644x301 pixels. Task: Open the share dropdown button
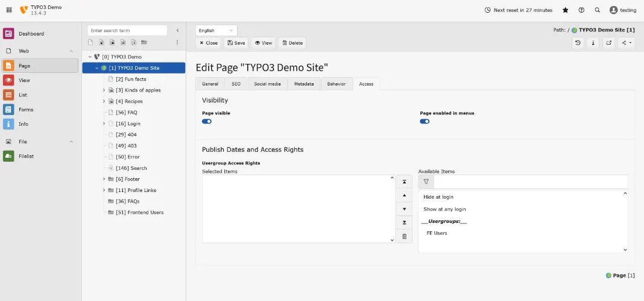pyautogui.click(x=627, y=43)
